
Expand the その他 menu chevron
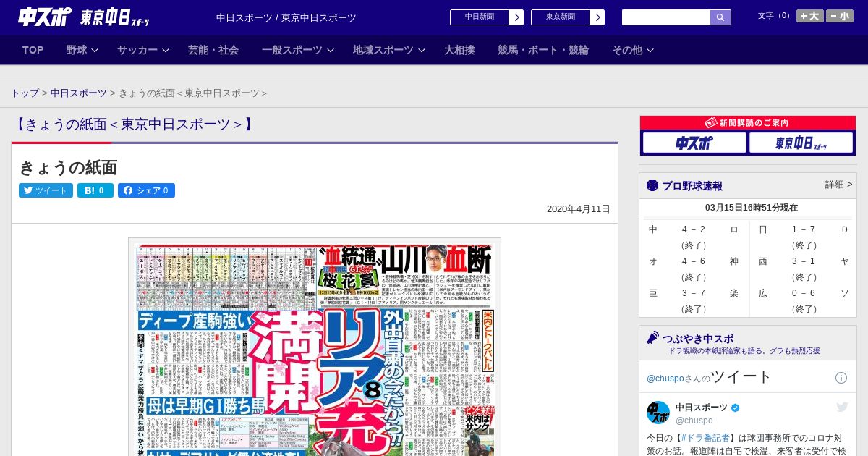pyautogui.click(x=650, y=51)
